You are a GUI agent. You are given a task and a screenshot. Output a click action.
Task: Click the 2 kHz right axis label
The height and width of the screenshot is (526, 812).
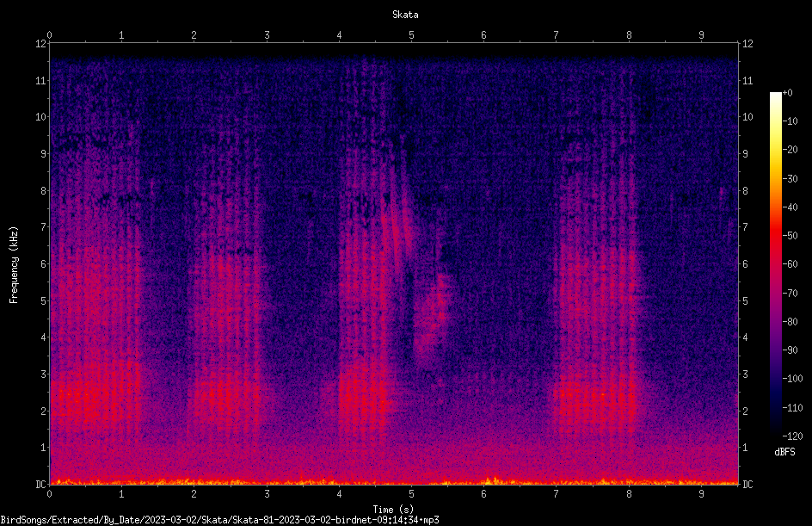(x=745, y=411)
